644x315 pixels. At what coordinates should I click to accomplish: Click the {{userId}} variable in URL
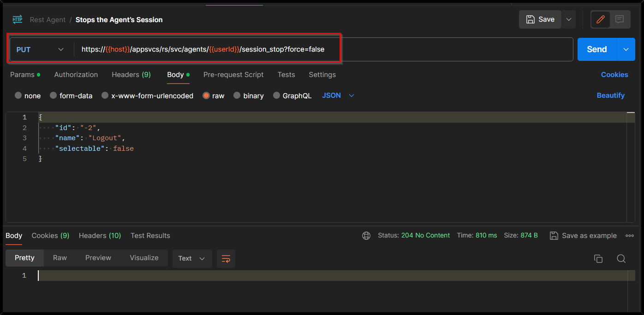pyautogui.click(x=224, y=49)
